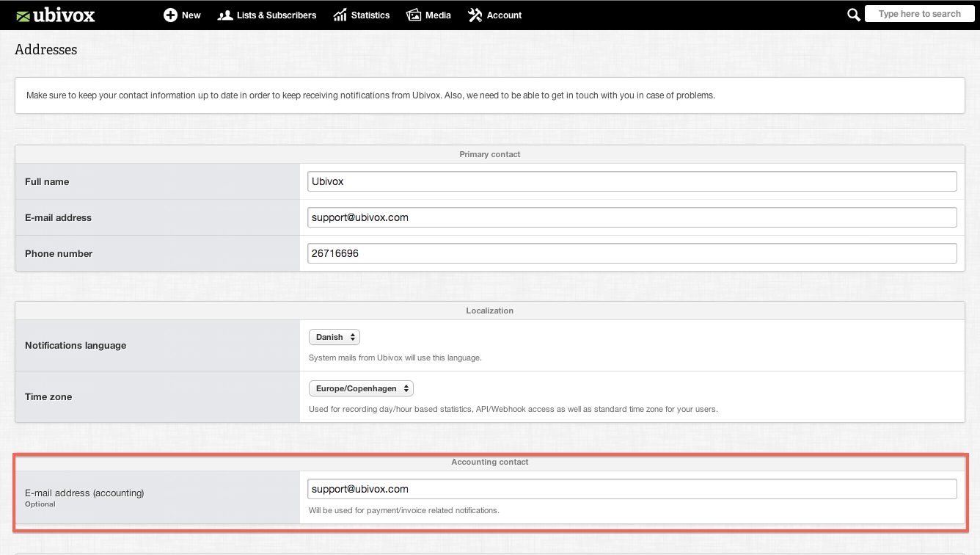Click the Localization section header
980x555 pixels.
(x=490, y=311)
